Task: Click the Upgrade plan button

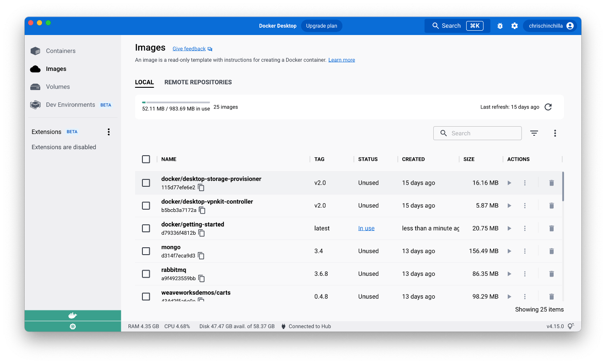Action: (x=321, y=26)
